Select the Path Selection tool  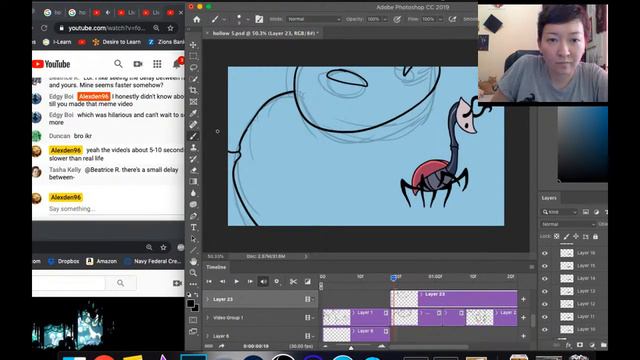[x=193, y=239]
